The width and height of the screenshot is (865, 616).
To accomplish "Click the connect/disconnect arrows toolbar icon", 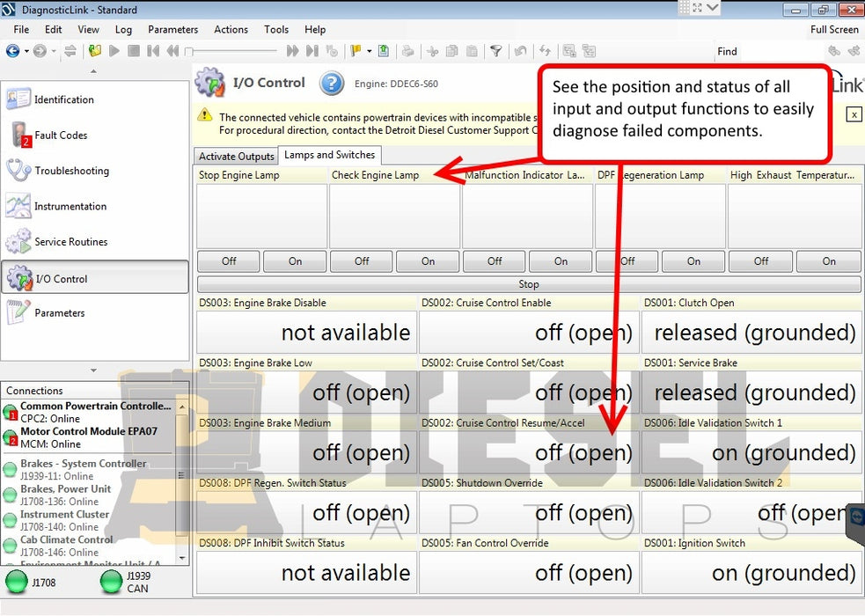I will pyautogui.click(x=70, y=51).
